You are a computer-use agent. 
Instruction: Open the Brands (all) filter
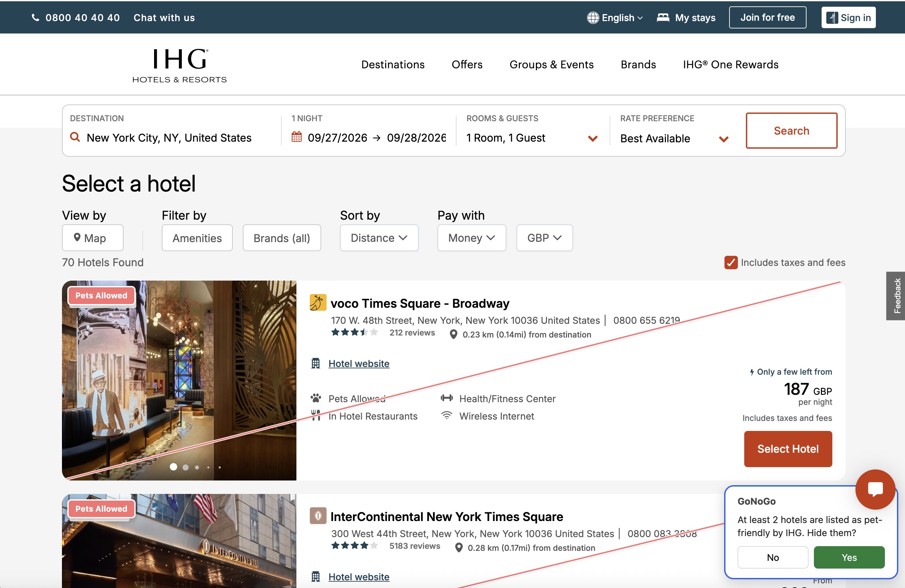coord(282,237)
